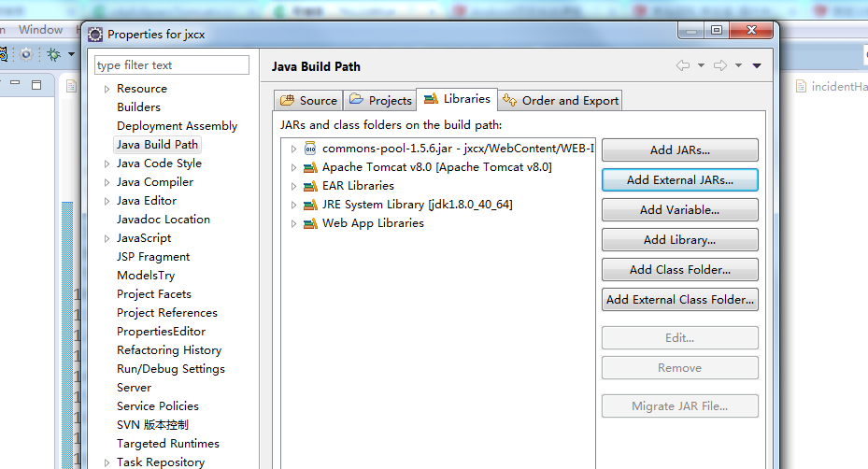Select Service Policies in the tree

click(x=158, y=406)
